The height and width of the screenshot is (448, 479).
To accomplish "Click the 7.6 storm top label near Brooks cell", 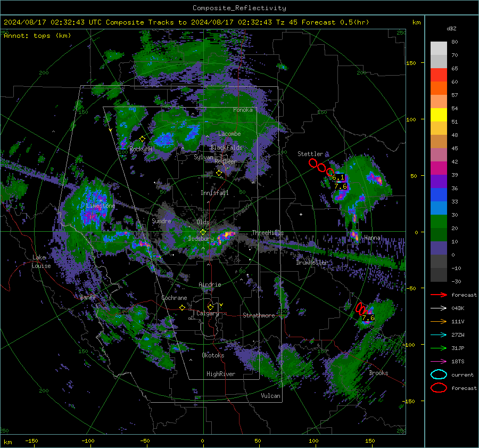I will 368,318.
